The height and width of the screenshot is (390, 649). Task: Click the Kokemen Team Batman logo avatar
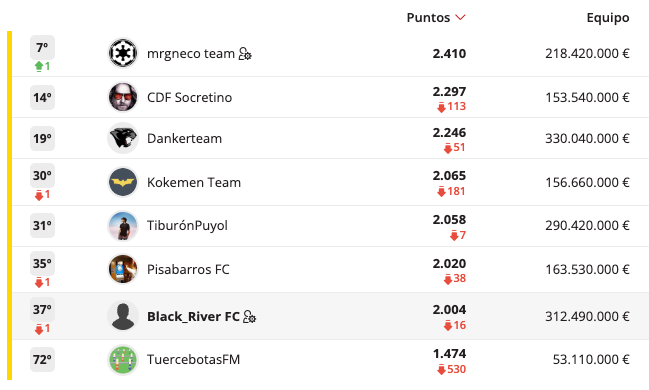pyautogui.click(x=123, y=182)
